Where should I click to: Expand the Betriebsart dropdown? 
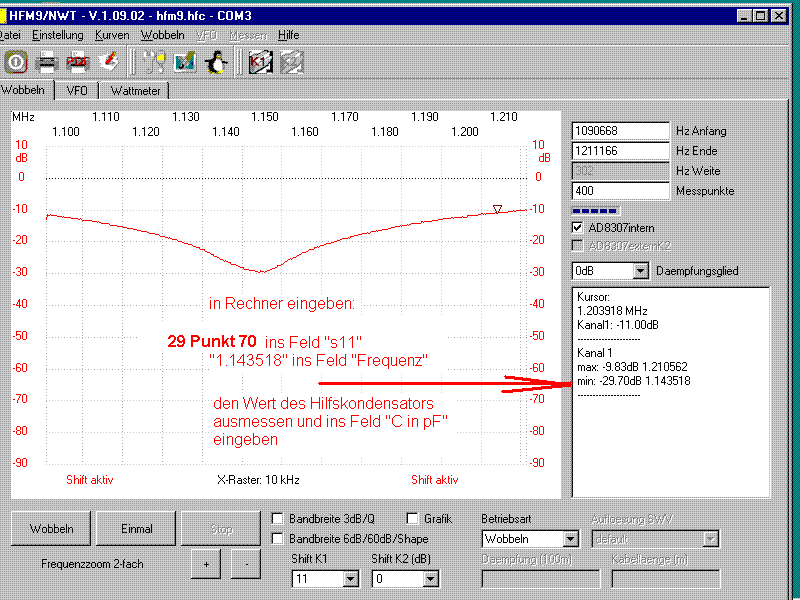570,539
